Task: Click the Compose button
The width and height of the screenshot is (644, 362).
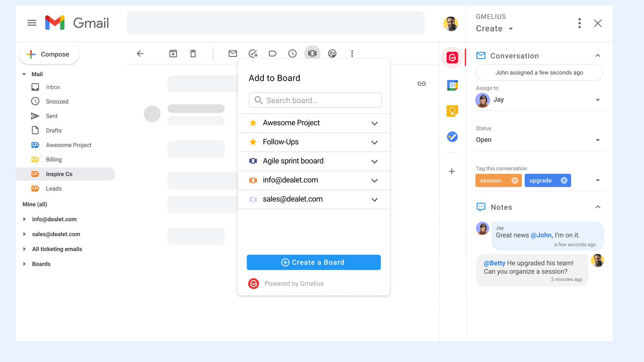Action: point(49,54)
